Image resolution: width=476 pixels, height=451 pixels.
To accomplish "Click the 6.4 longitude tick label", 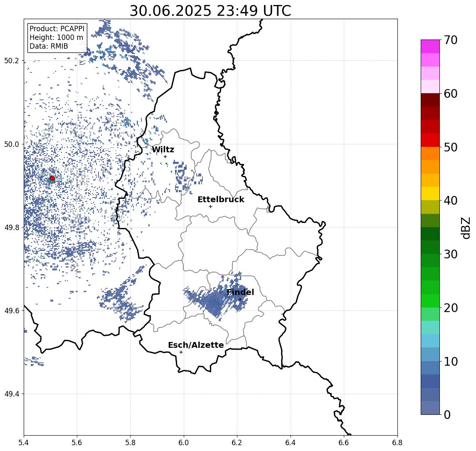I will coord(291,443).
